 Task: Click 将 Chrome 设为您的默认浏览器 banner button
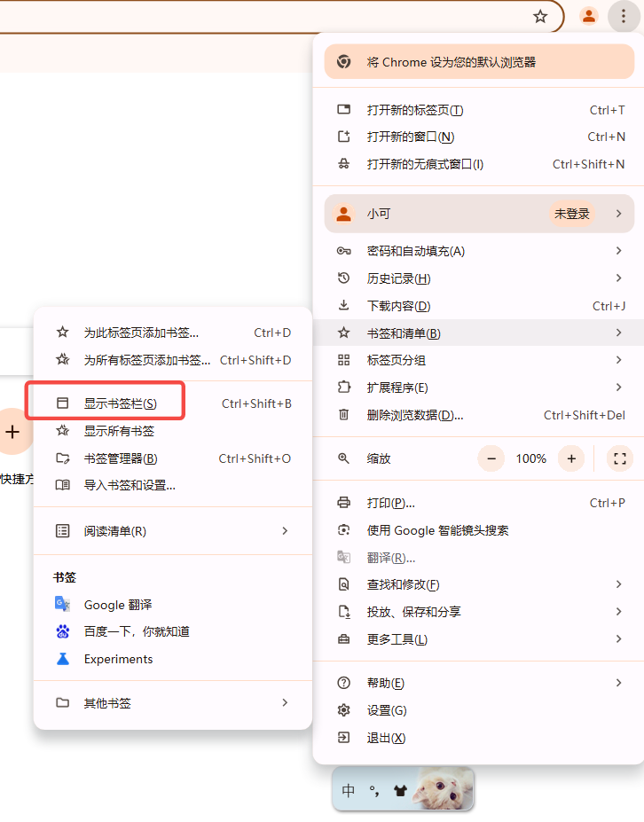[x=479, y=62]
